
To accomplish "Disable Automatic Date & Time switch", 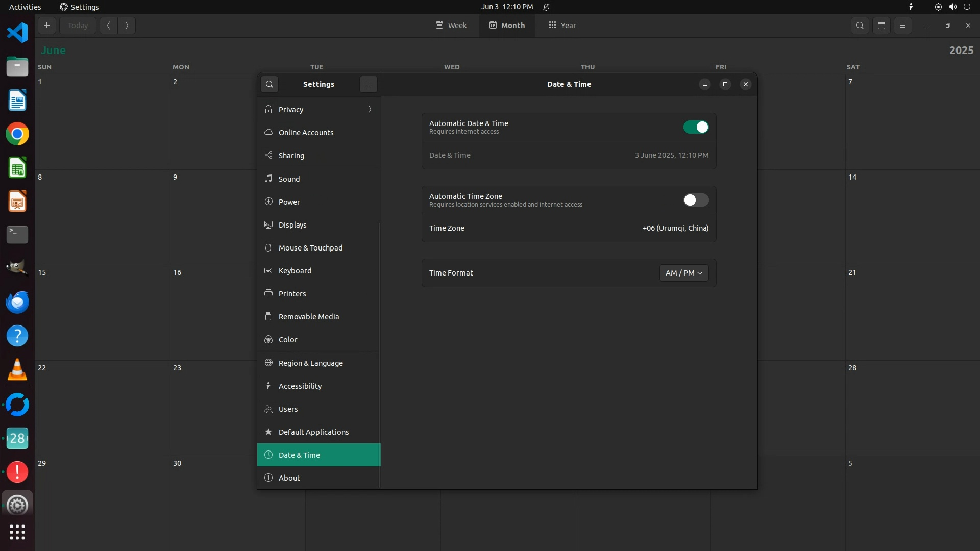I will coord(696,127).
